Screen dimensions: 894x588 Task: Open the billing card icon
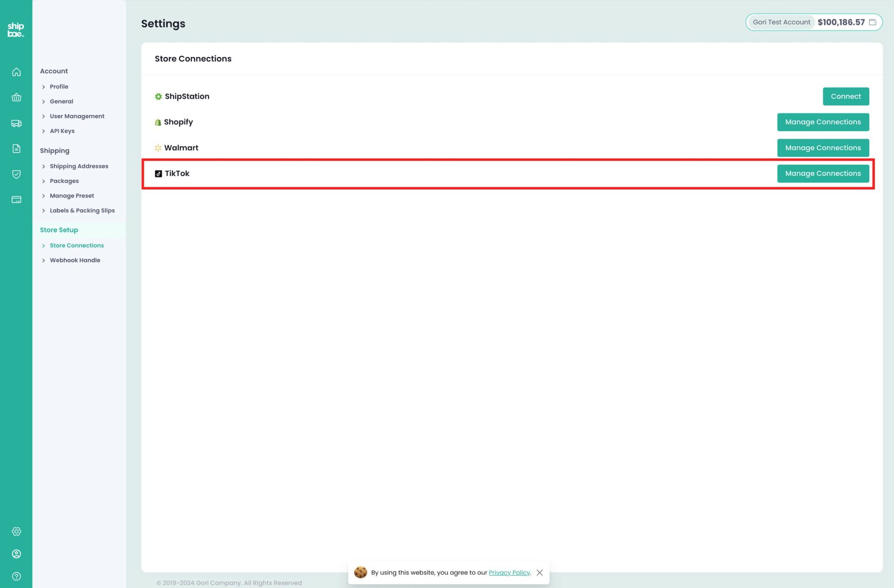[16, 200]
